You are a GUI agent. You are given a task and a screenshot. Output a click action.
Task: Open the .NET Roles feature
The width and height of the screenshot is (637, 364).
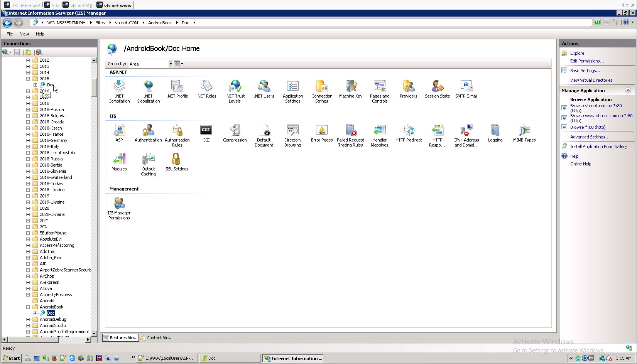206,89
